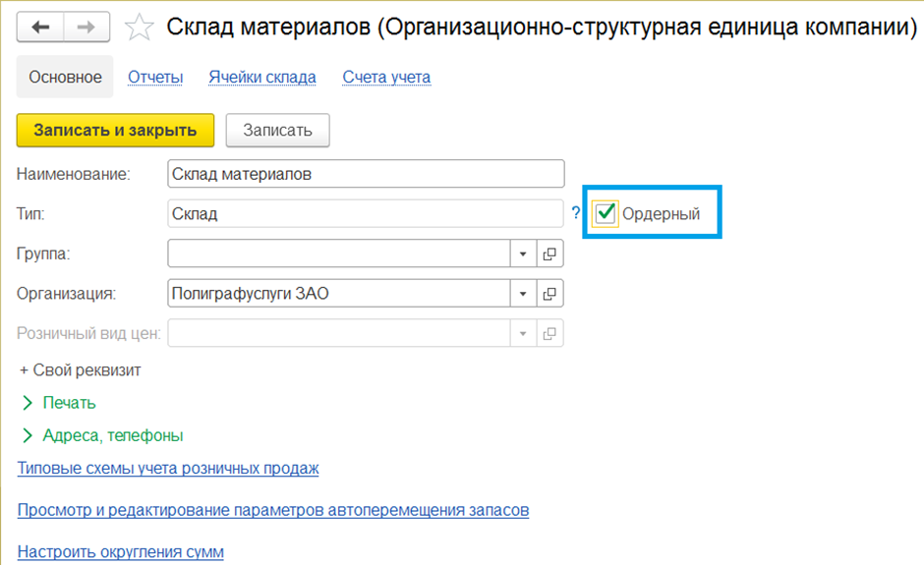Toggle the Ордерный checkbox

tap(606, 213)
